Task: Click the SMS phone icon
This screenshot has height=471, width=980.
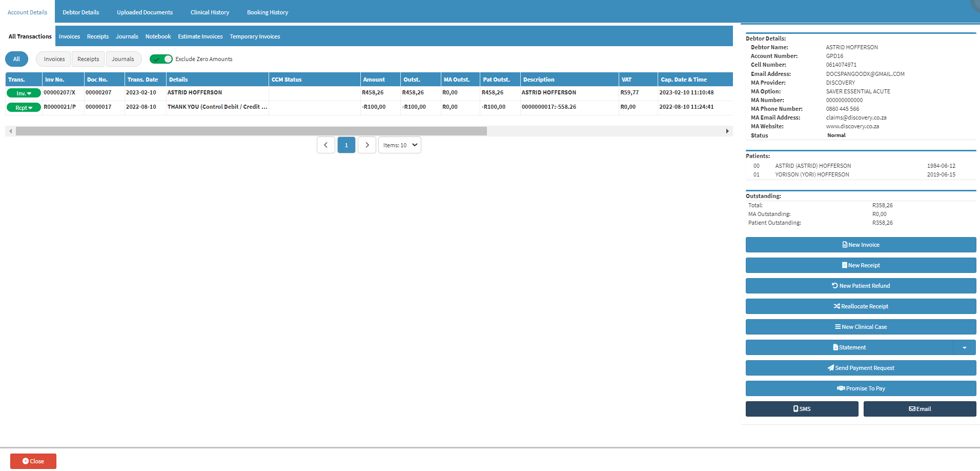Action: [796, 409]
